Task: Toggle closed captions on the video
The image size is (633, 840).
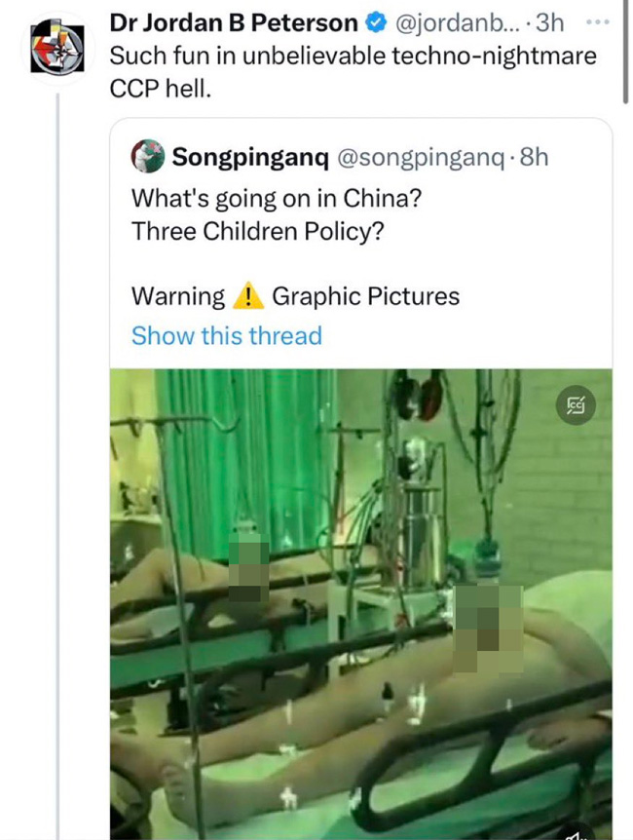Action: 576,405
